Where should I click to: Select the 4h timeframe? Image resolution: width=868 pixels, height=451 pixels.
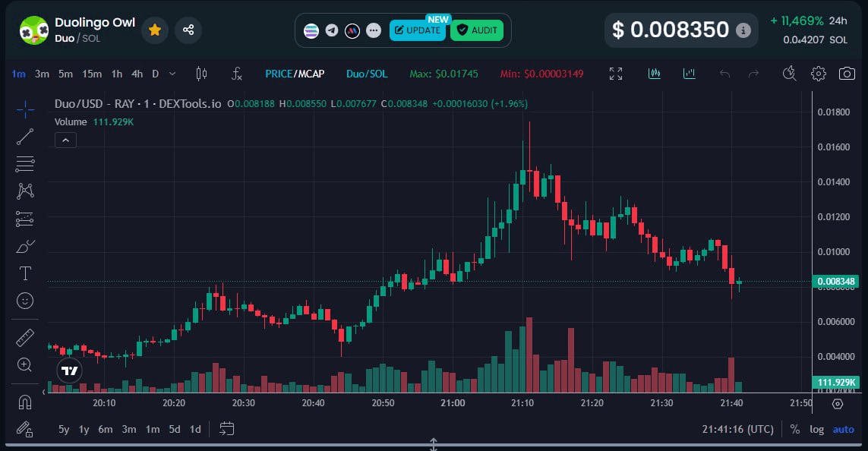[x=137, y=74]
